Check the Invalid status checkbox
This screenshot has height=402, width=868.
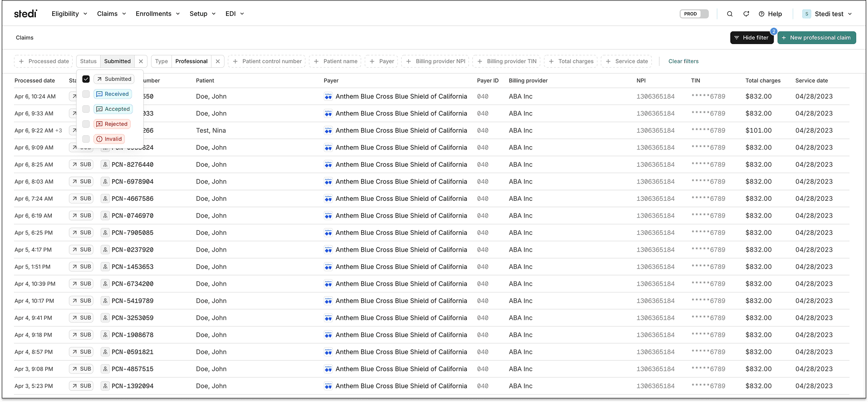point(86,139)
